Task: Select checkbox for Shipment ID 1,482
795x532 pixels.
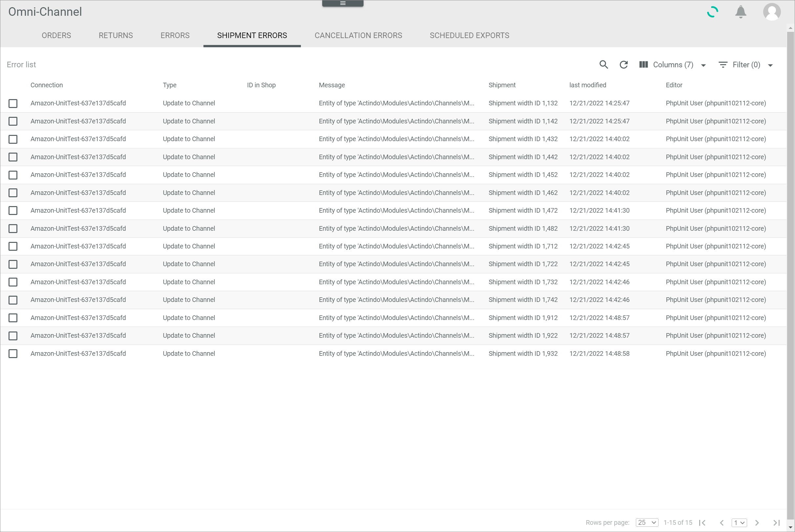Action: [x=13, y=229]
